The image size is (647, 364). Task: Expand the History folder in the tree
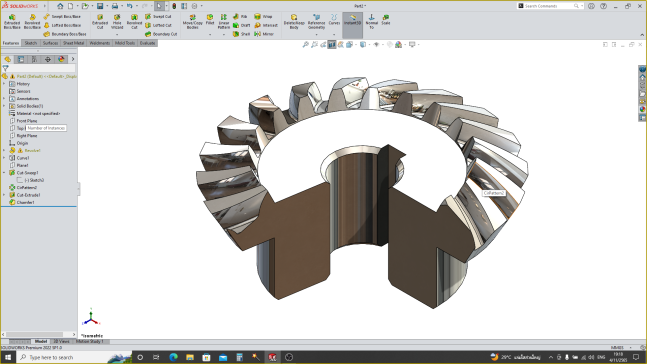(4, 84)
